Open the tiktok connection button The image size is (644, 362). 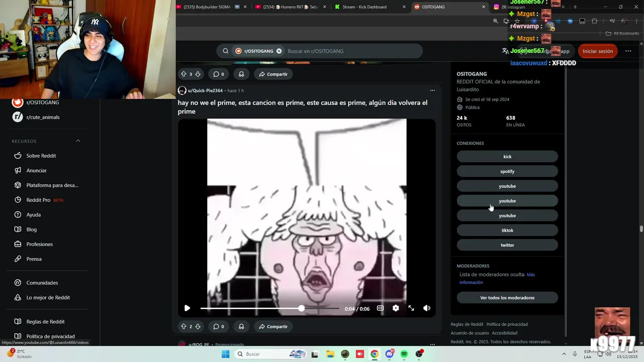click(x=507, y=230)
